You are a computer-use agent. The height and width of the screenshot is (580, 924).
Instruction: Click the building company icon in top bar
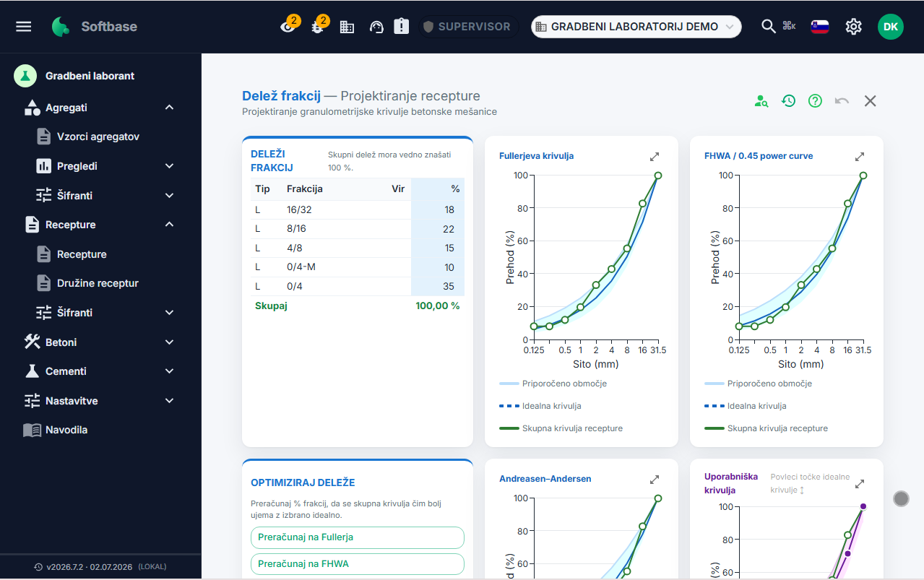pyautogui.click(x=347, y=27)
